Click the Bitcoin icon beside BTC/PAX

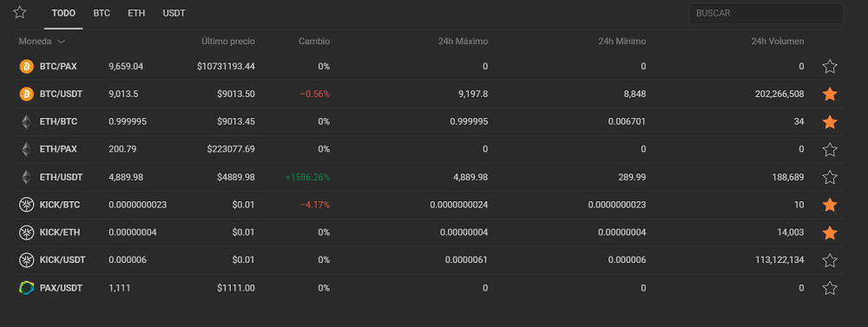click(27, 67)
